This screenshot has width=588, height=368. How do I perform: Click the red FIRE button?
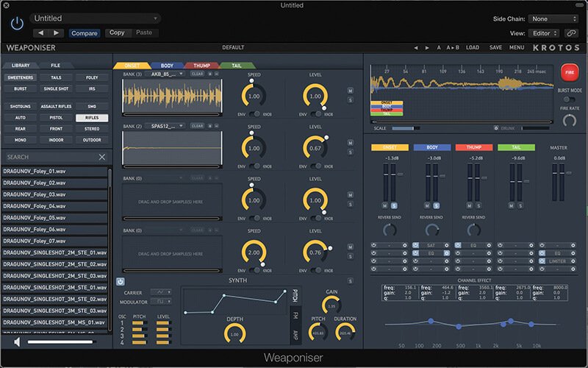569,72
